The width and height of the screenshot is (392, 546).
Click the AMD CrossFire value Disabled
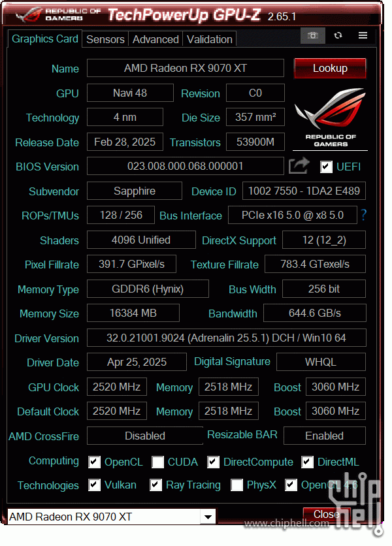pyautogui.click(x=145, y=436)
